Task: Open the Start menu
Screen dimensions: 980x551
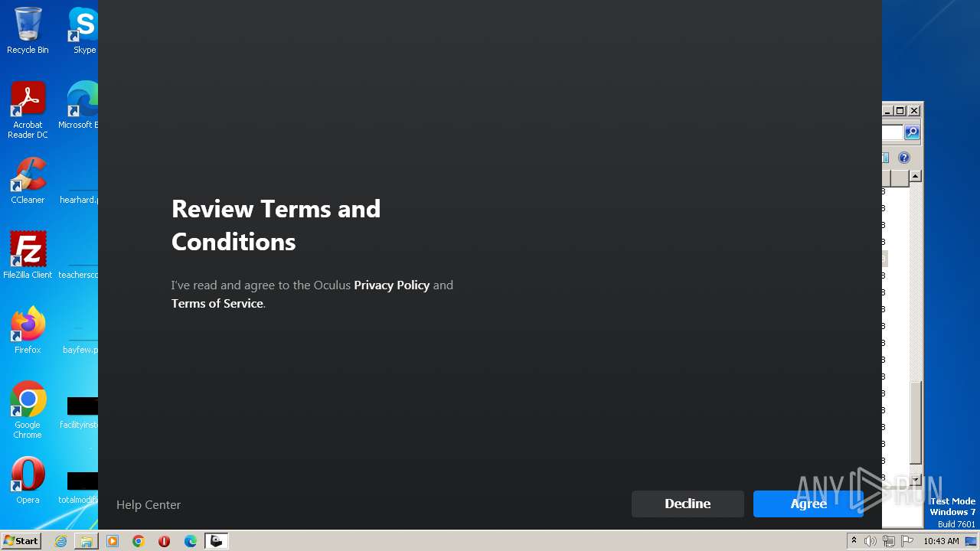Action: 21,541
